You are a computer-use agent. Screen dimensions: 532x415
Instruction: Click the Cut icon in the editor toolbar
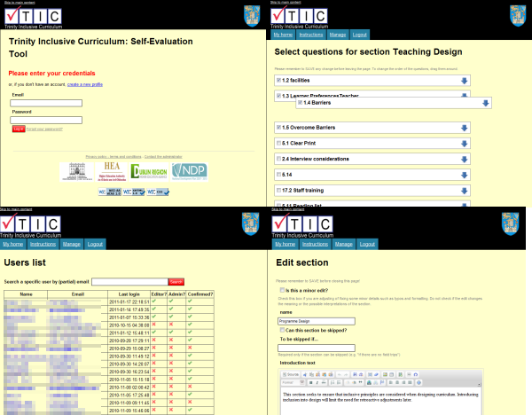[305, 374]
